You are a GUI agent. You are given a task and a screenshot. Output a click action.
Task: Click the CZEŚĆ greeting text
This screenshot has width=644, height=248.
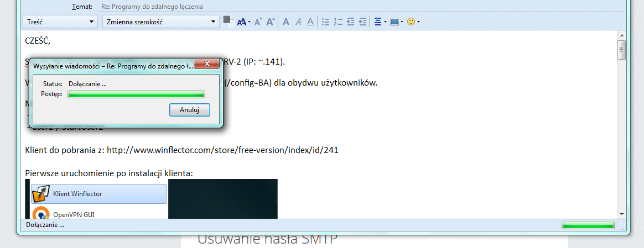38,41
